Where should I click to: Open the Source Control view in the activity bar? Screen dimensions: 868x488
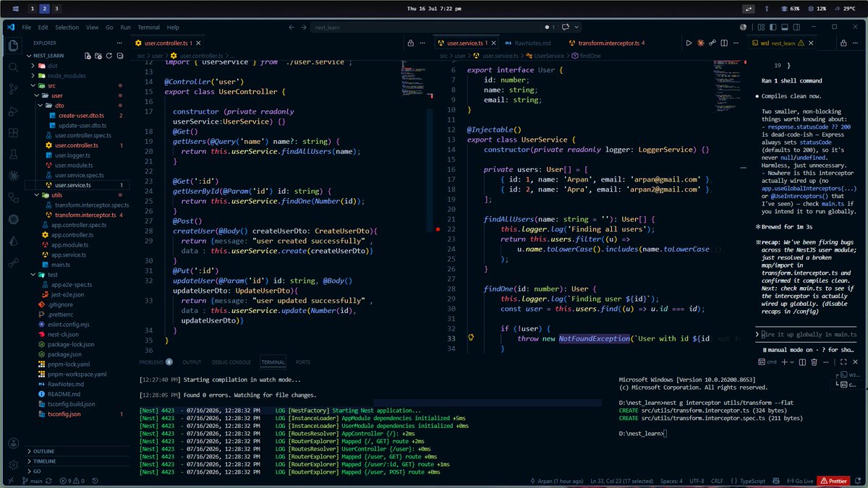(x=13, y=90)
